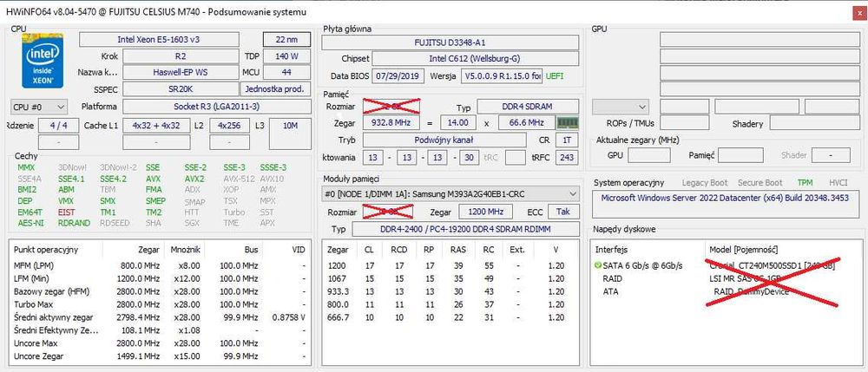Click the Intel Xeon E5-1603 v3 field
This screenshot has height=372, width=868.
(159, 40)
